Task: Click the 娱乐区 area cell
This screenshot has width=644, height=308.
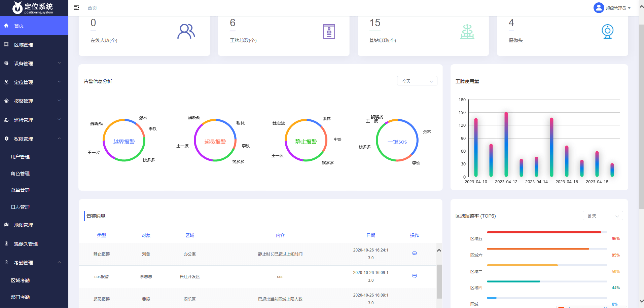Action: 190,299
